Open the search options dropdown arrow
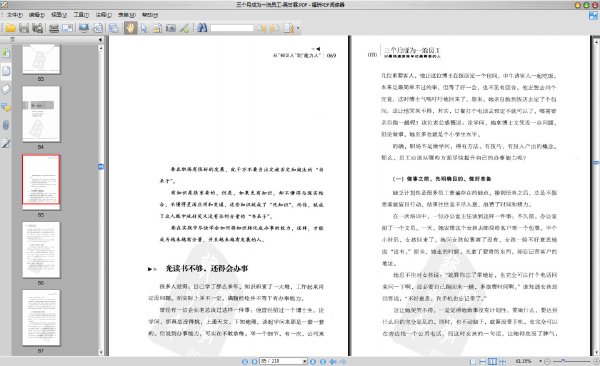Screen dimensions: 600x366 coord(298,28)
